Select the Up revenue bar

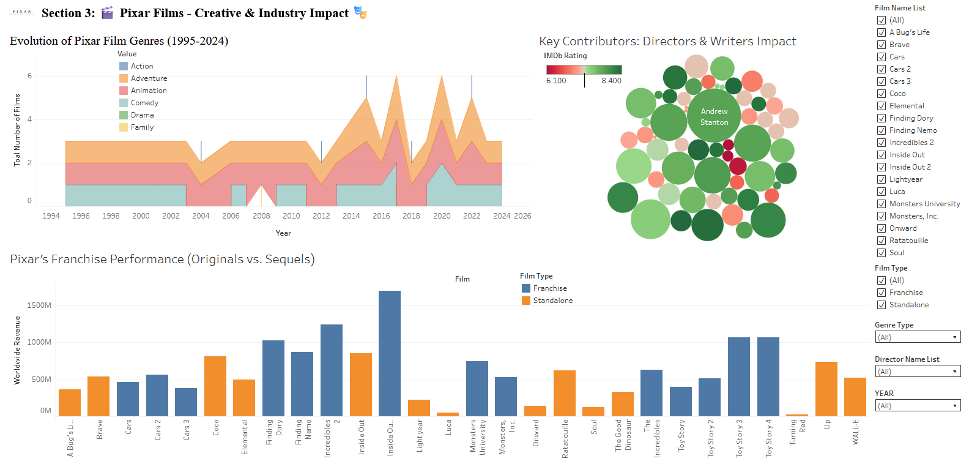[826, 389]
